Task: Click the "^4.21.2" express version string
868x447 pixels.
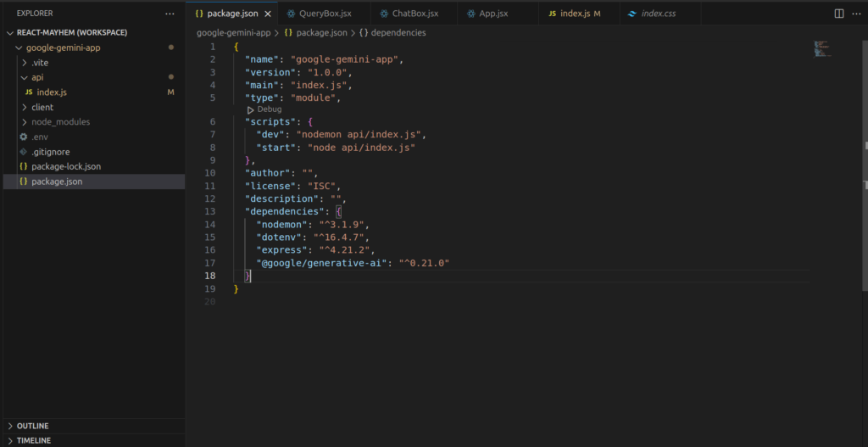Action: click(344, 250)
